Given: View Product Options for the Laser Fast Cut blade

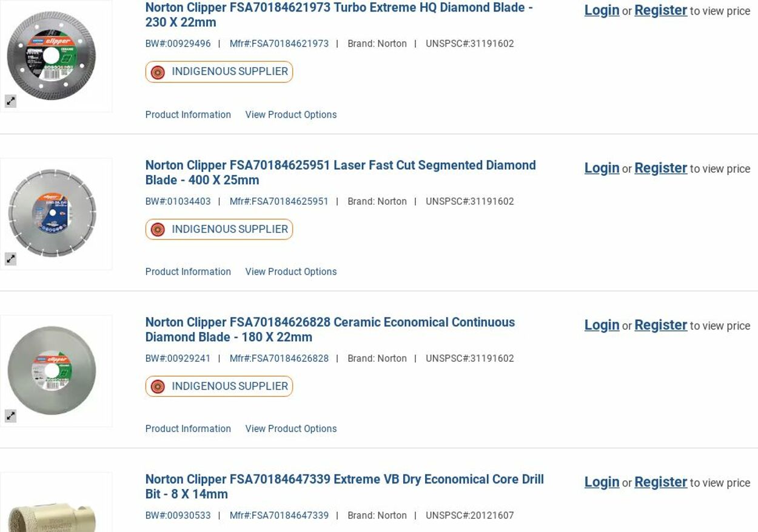Looking at the screenshot, I should [290, 271].
